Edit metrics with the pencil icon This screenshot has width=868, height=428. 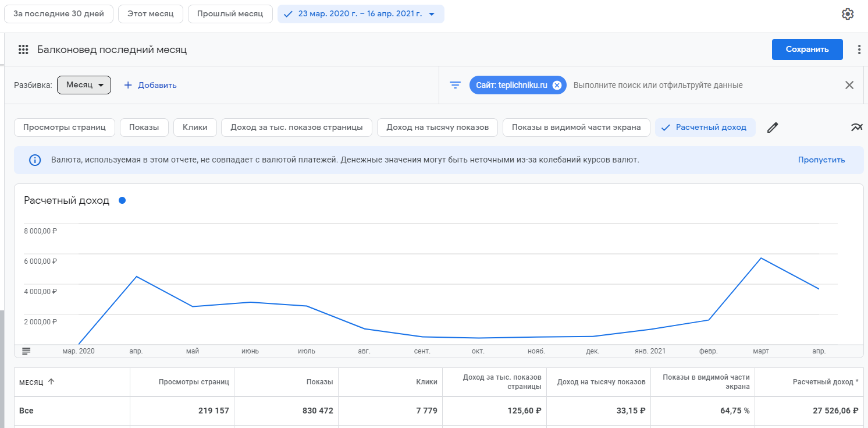[772, 128]
